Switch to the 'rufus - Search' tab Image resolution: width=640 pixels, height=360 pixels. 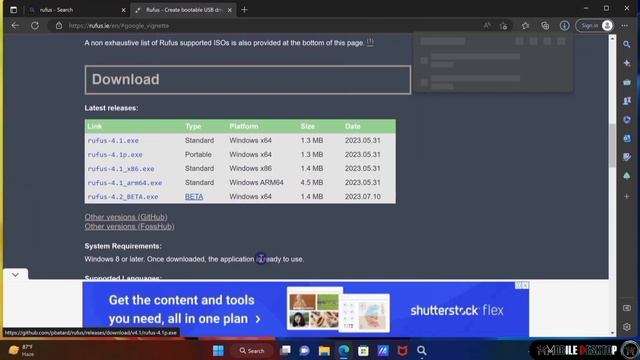(76, 10)
